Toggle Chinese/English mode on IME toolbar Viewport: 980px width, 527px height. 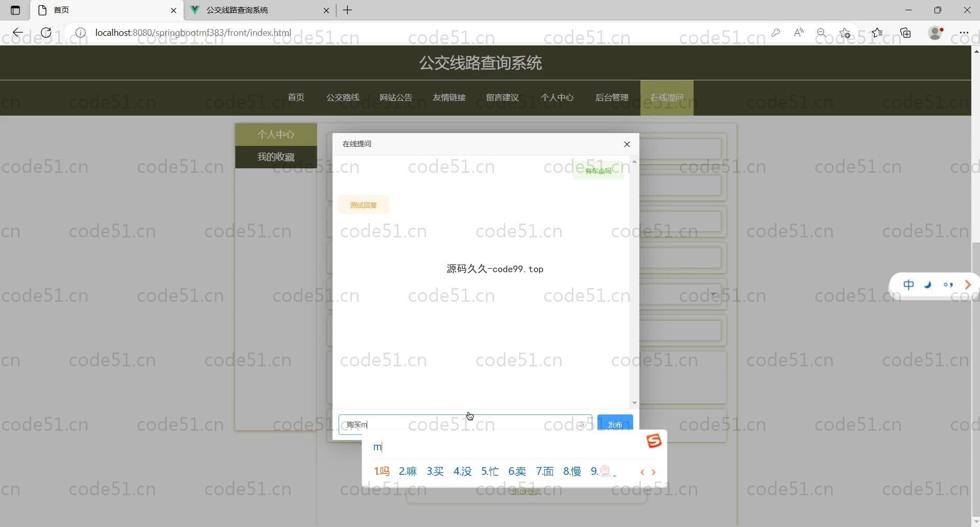908,285
